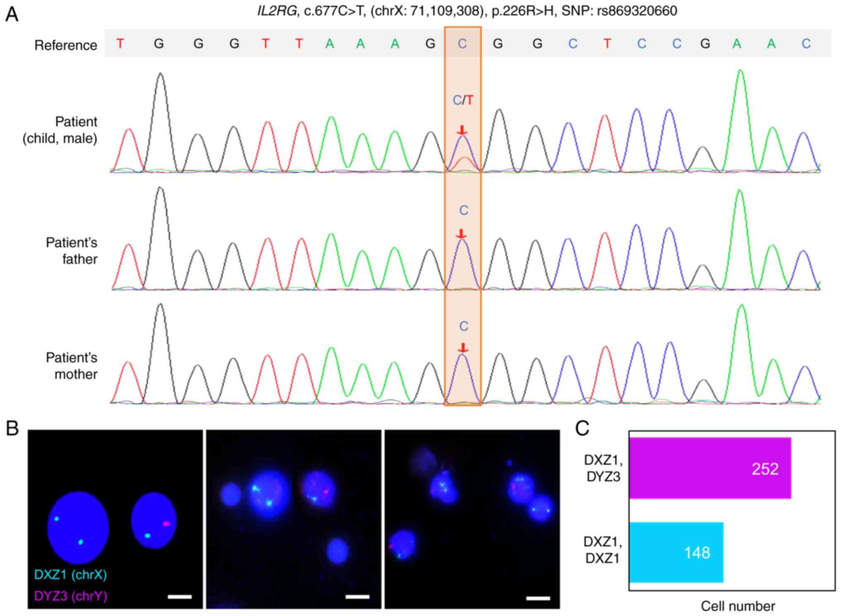Click the C/T label in patient row
Screen dimensions: 841x616
(x=463, y=100)
